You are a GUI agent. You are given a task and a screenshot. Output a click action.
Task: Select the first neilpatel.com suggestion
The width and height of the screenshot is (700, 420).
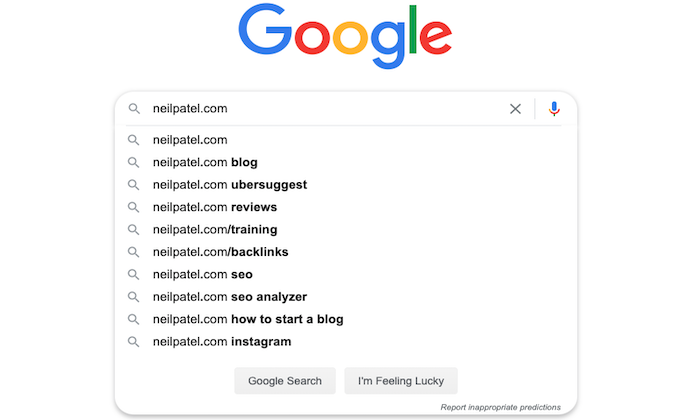point(190,140)
